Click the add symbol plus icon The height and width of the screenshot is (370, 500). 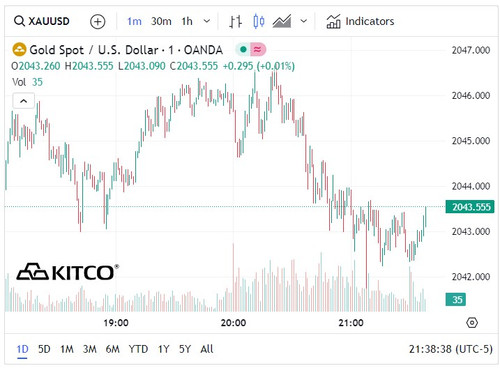point(98,22)
